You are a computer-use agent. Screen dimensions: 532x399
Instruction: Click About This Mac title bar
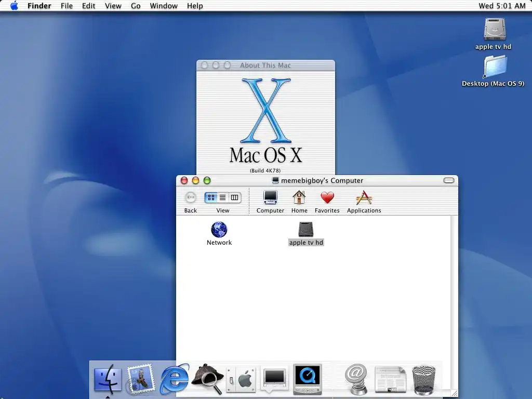(x=265, y=65)
